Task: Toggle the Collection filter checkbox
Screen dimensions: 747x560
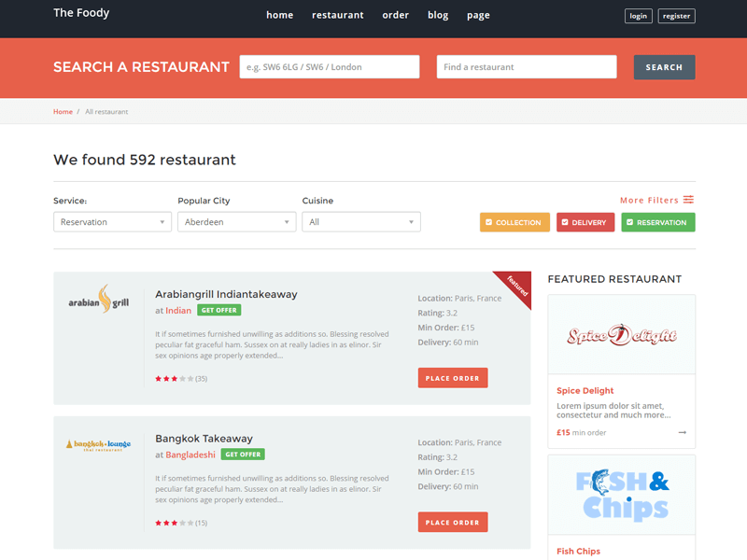Action: click(489, 222)
